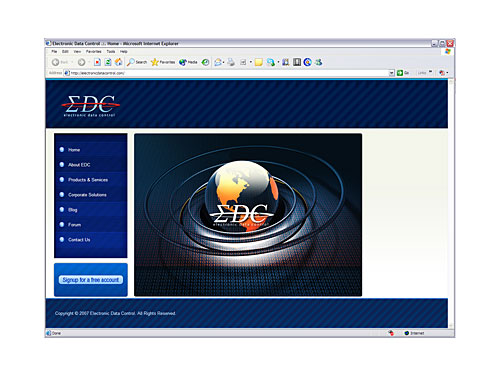Click the browser Back button
Image resolution: width=500 pixels, height=375 pixels.
click(x=60, y=62)
